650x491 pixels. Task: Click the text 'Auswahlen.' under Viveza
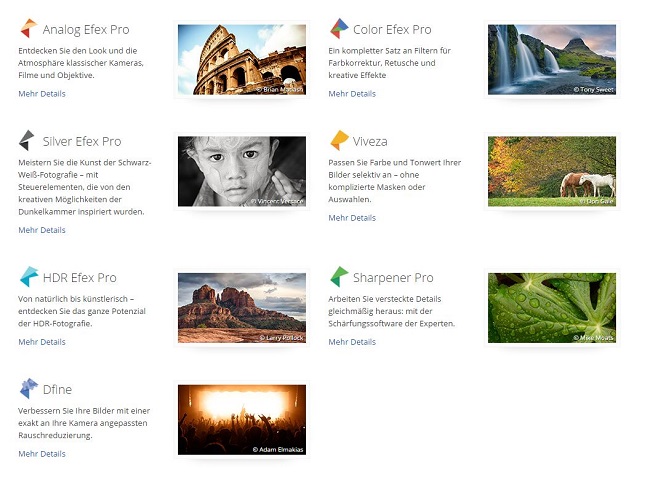tap(350, 199)
